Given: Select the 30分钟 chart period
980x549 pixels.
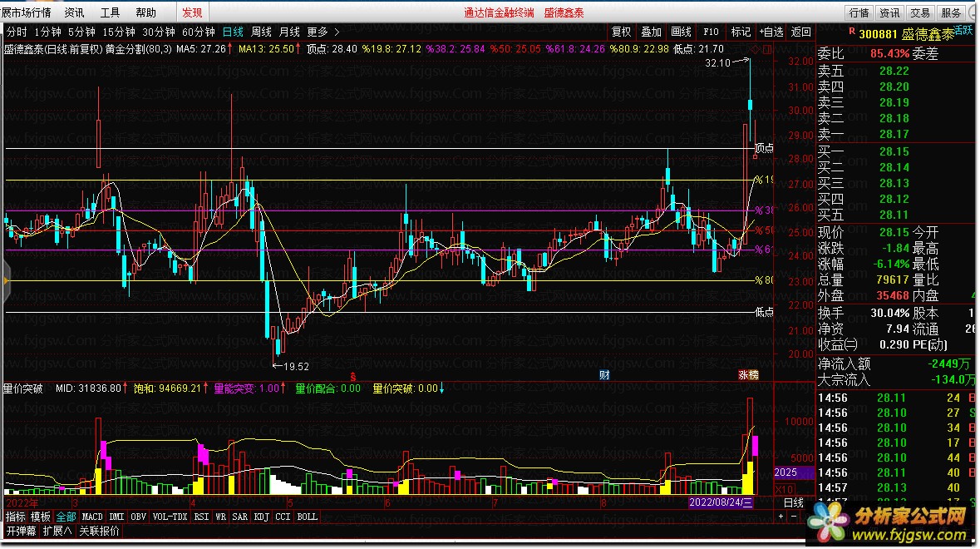Looking at the screenshot, I should point(159,32).
